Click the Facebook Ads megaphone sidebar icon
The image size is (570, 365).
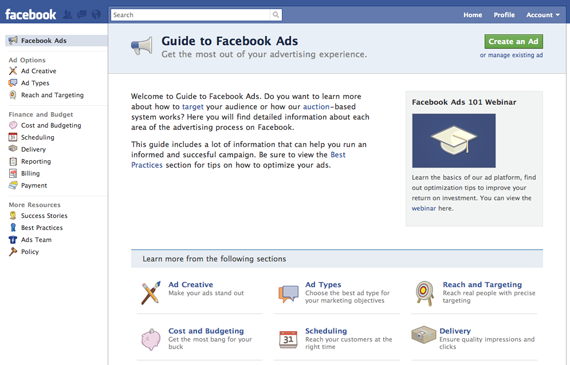pyautogui.click(x=13, y=40)
